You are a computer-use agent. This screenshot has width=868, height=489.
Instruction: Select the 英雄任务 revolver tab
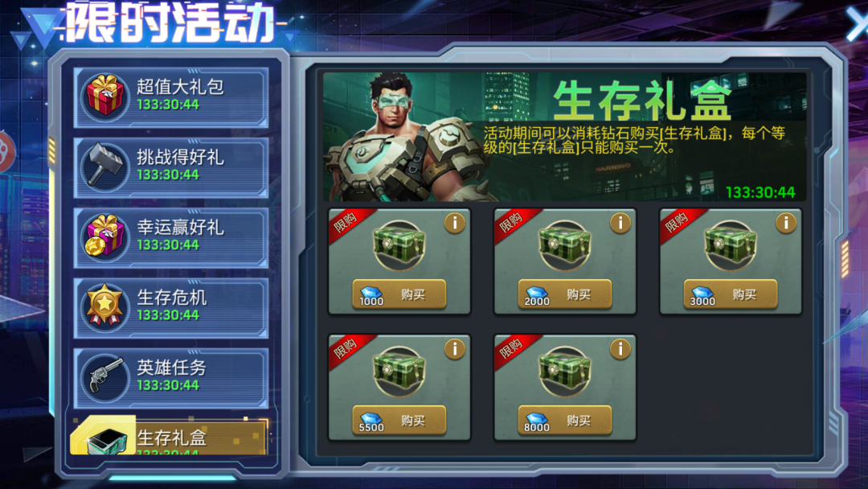tap(171, 379)
